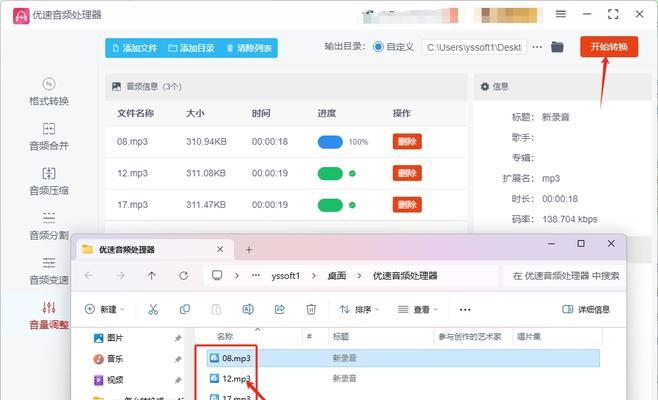Delete the 17.mp3 row with 删除
Screen dimensions: 658x400
click(407, 204)
